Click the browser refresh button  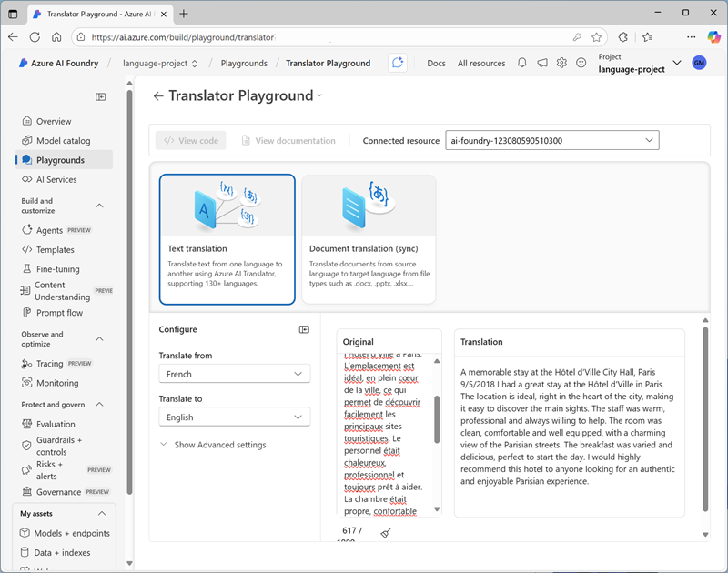click(35, 37)
